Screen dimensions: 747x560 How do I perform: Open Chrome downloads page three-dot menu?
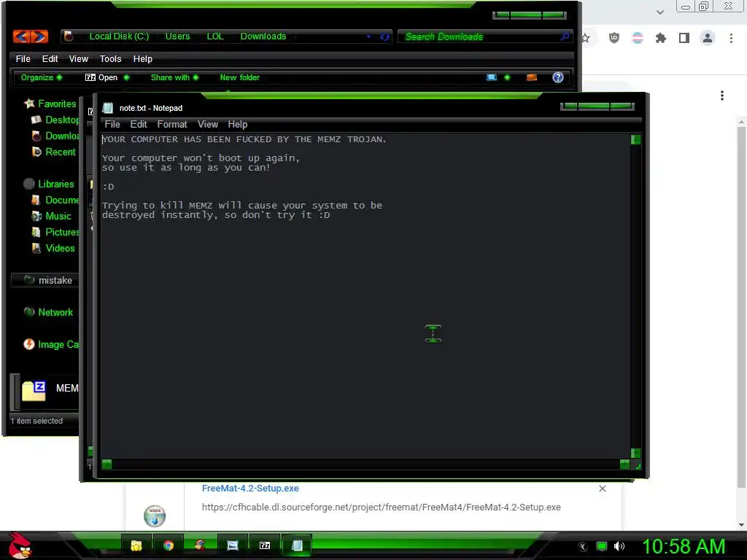coord(722,96)
